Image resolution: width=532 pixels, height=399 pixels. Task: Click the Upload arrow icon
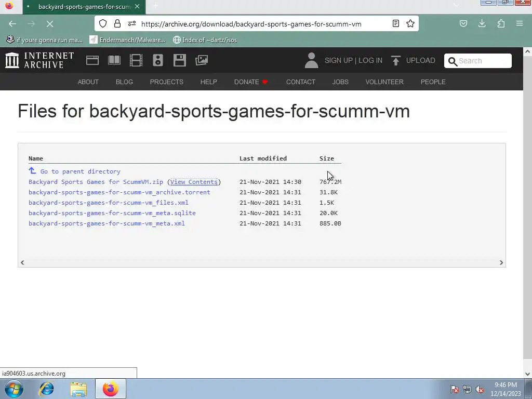point(395,60)
